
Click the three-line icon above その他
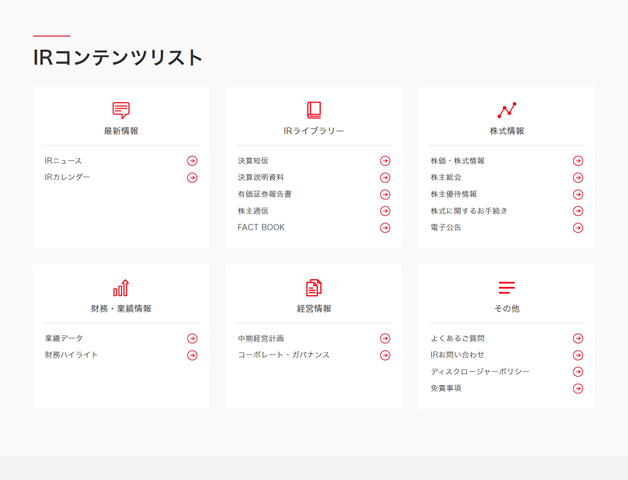[506, 288]
